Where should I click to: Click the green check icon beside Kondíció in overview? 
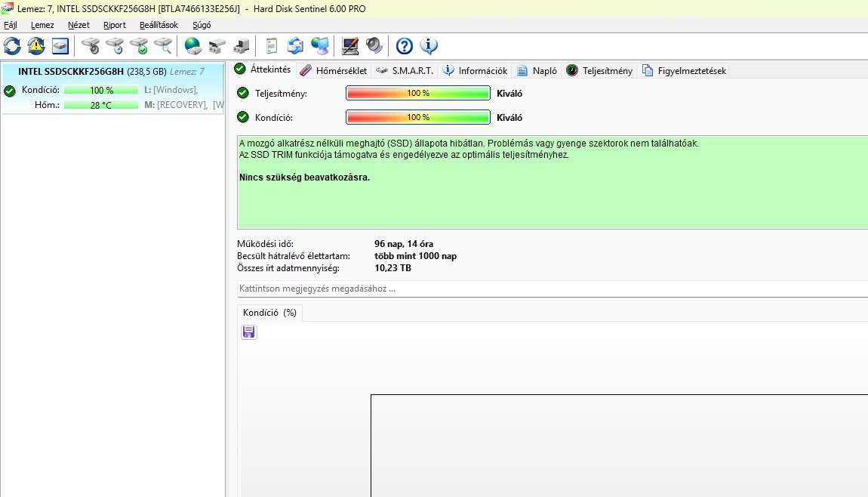pos(243,117)
